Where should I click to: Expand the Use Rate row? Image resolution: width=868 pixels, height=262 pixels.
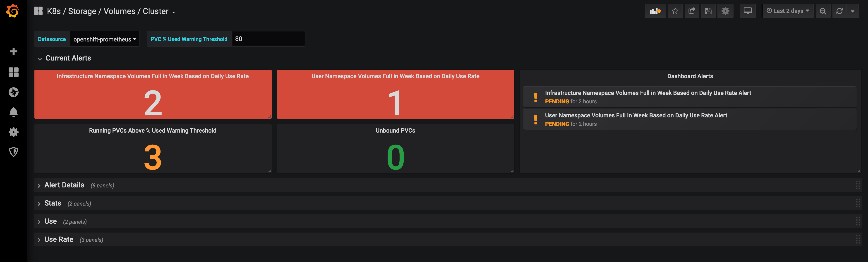pyautogui.click(x=59, y=239)
